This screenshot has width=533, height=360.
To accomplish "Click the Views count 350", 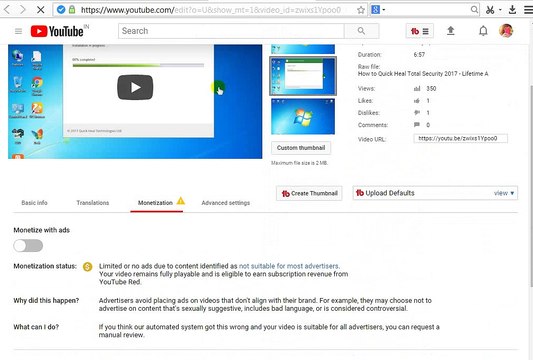I will (x=431, y=88).
